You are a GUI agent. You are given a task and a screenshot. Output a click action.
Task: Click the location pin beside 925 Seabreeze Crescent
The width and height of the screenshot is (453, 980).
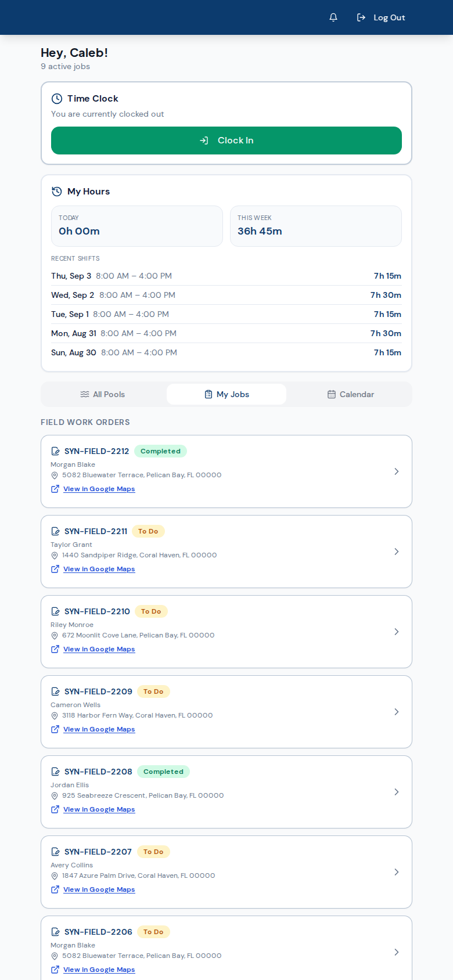tap(55, 796)
